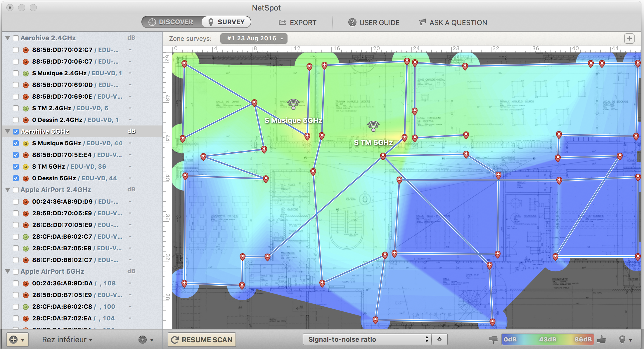The height and width of the screenshot is (349, 644).
Task: Click the add zone plus button at bottom-left
Action: coord(13,340)
